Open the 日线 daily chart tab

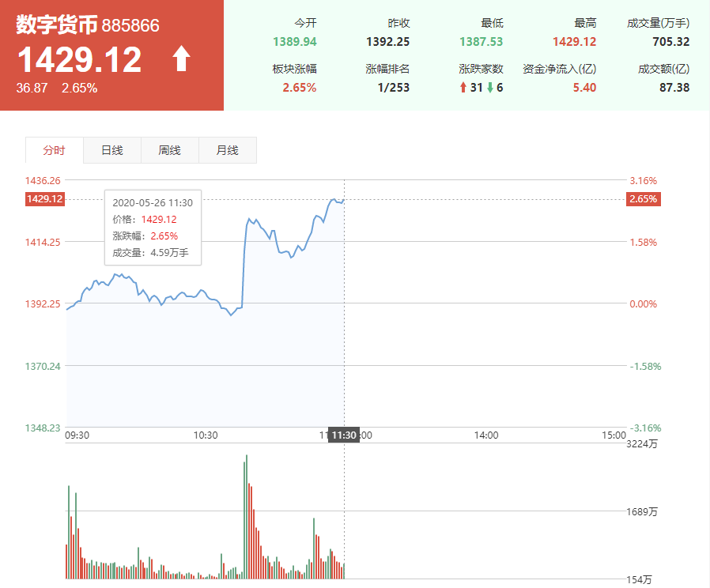(111, 150)
